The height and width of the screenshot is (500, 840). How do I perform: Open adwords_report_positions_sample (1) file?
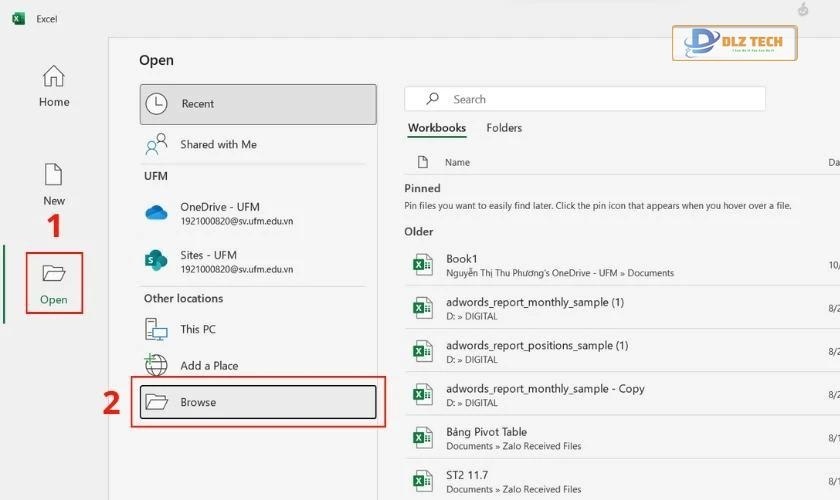622,352
